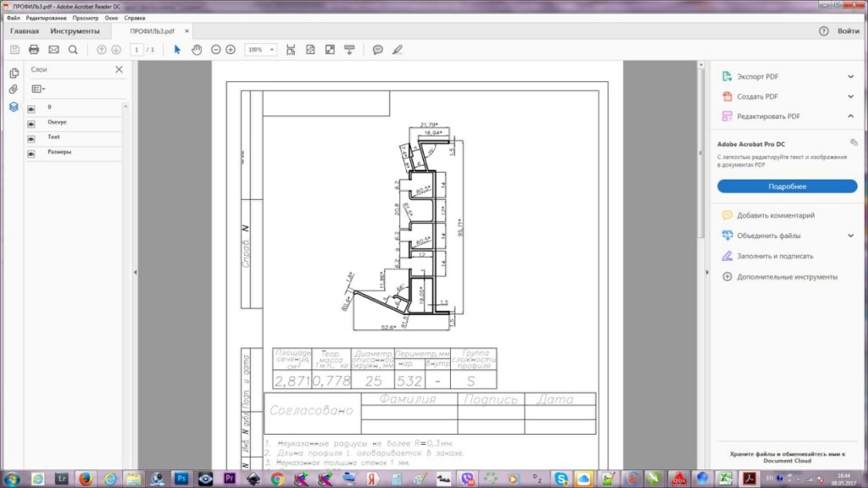The image size is (868, 488).
Task: Send file by email envelope icon
Action: click(x=53, y=50)
